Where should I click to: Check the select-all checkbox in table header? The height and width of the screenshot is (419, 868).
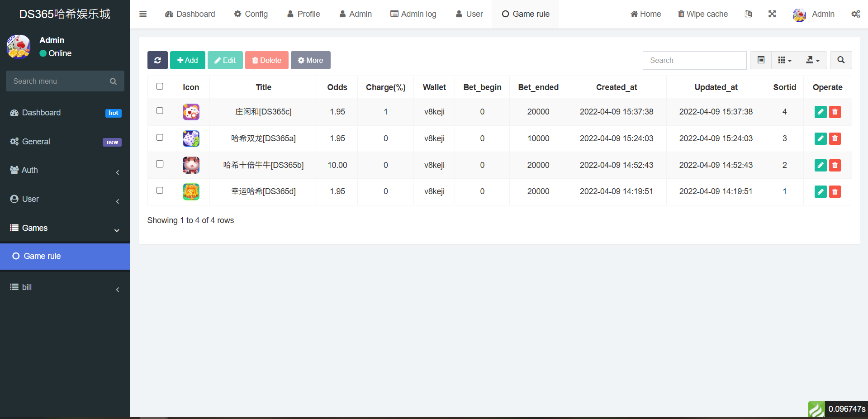point(160,86)
